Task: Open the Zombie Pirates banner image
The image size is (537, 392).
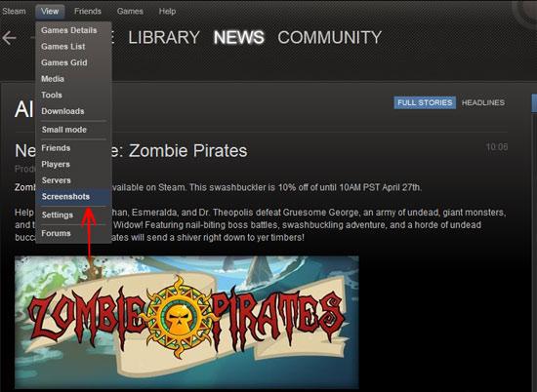Action: coord(186,322)
